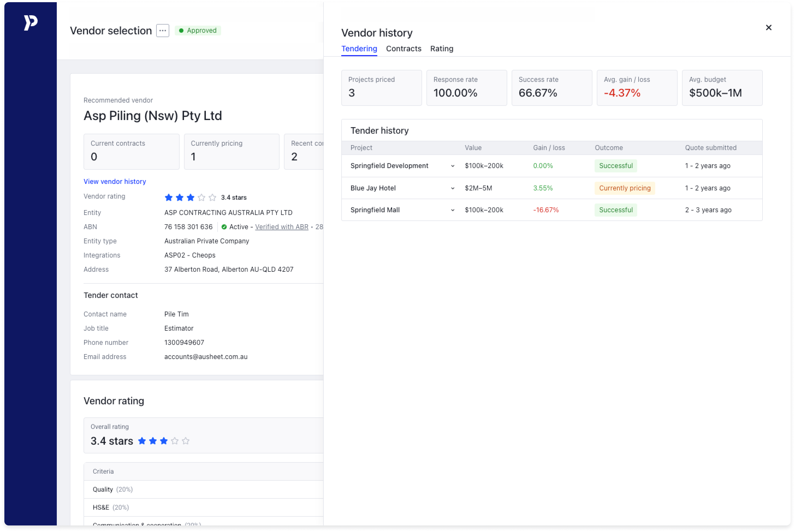The height and width of the screenshot is (532, 795).
Task: Click the green Active verified check icon
Action: [224, 227]
